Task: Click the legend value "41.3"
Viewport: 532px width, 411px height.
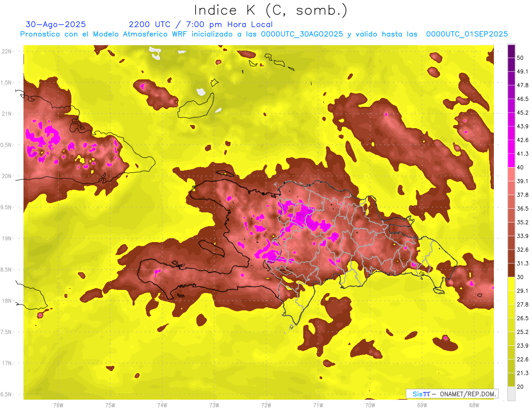Action: coord(522,154)
